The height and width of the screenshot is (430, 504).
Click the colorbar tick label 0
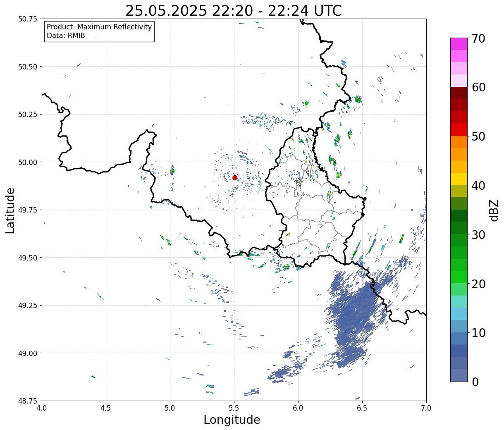[x=475, y=382]
